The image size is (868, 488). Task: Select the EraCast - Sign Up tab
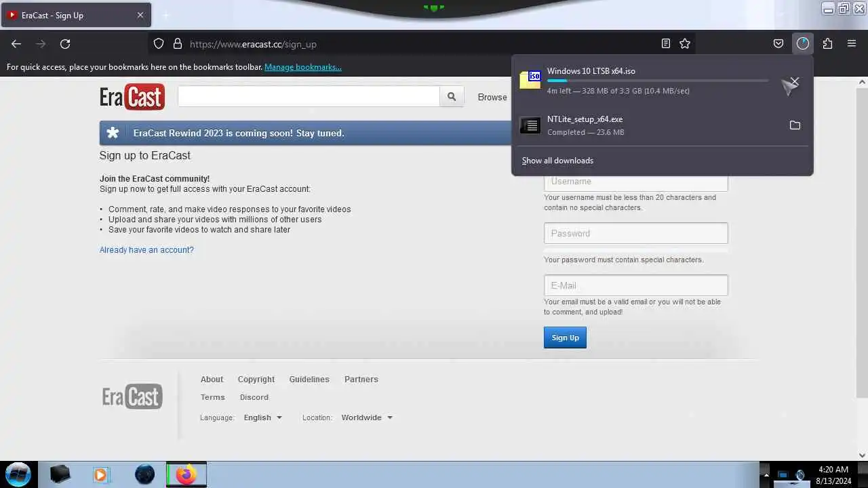(x=76, y=15)
